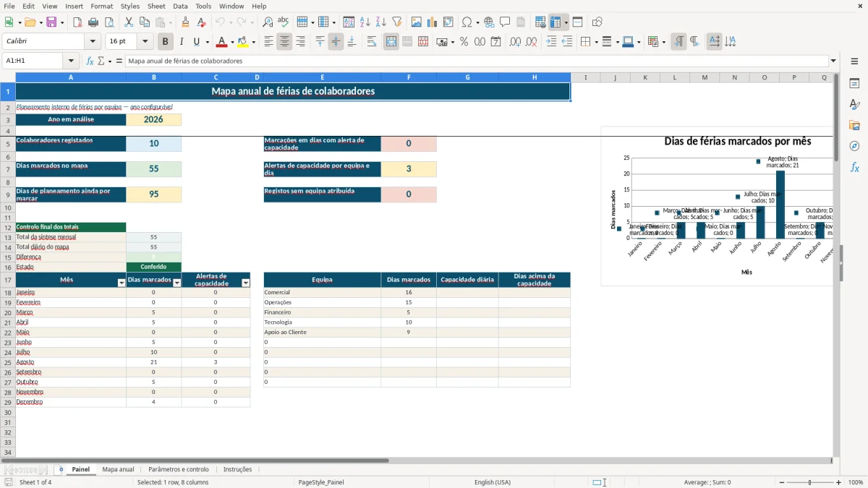The height and width of the screenshot is (488, 868).
Task: Insert a chart using the chart icon
Action: pyautogui.click(x=433, y=22)
